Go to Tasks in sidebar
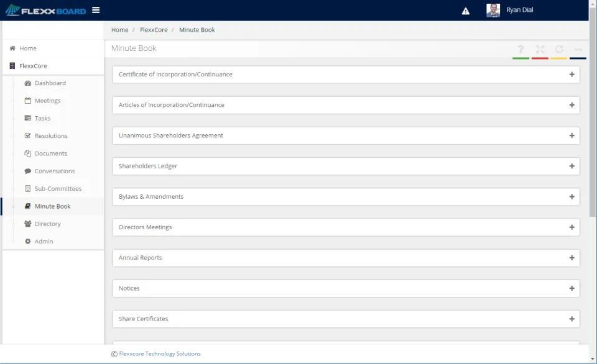The image size is (597, 364). 42,118
